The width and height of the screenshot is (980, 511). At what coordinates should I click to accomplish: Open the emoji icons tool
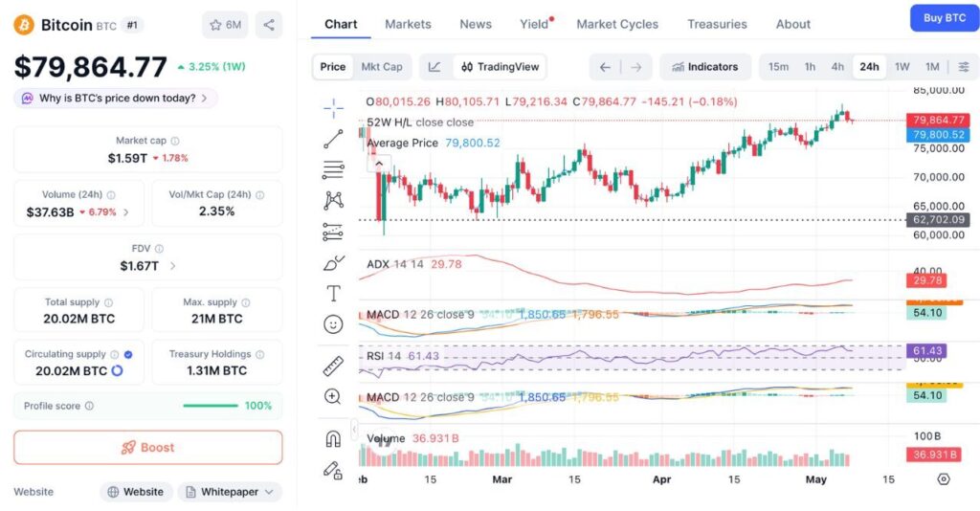(x=333, y=324)
